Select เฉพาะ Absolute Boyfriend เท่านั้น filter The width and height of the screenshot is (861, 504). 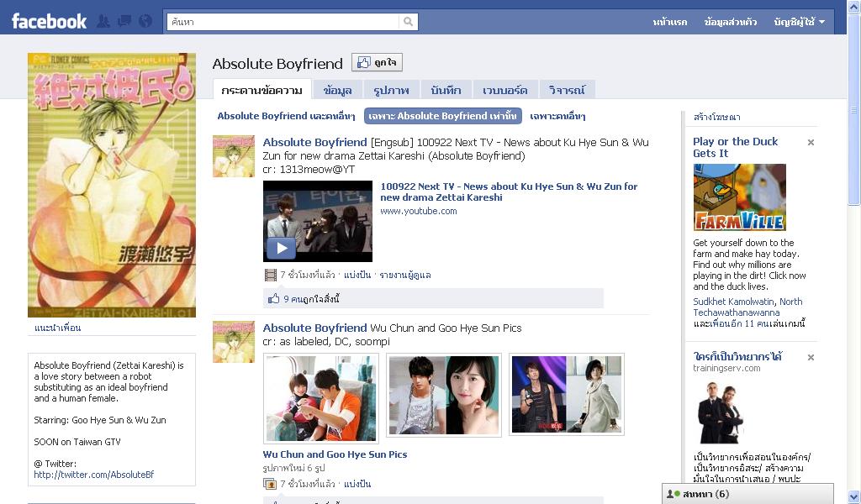[442, 116]
